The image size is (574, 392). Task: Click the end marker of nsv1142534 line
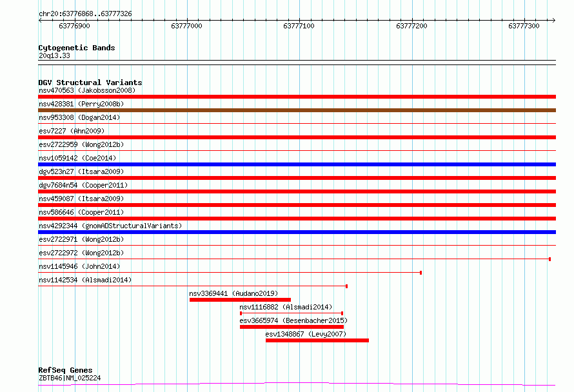(347, 286)
